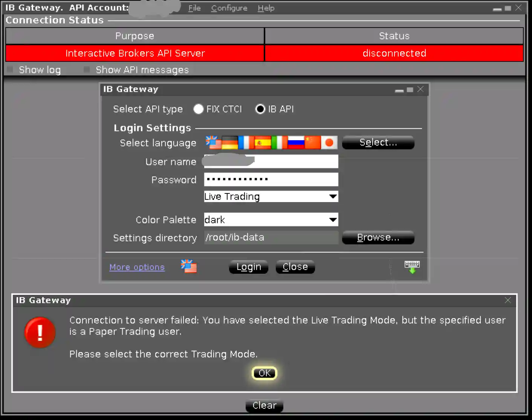This screenshot has height=420, width=532.
Task: Close the main IB Gateway window
Action: coord(518,8)
